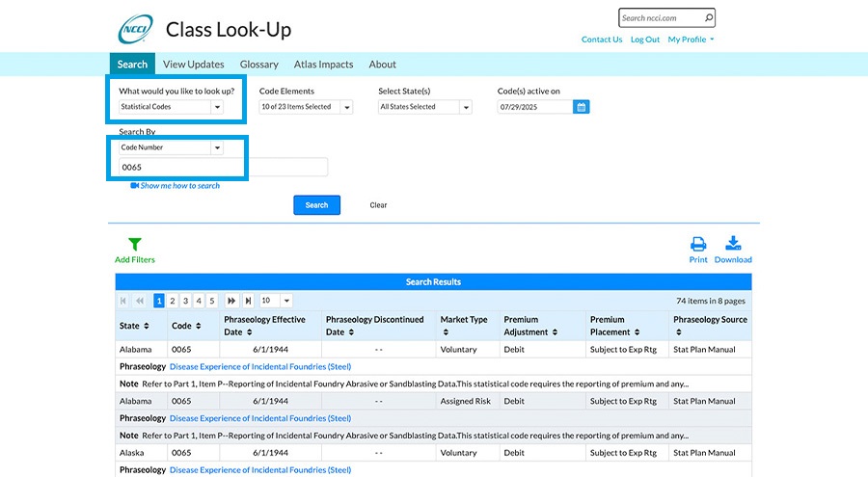868x477 pixels.
Task: Click the Code(s) active on date field
Action: [534, 107]
